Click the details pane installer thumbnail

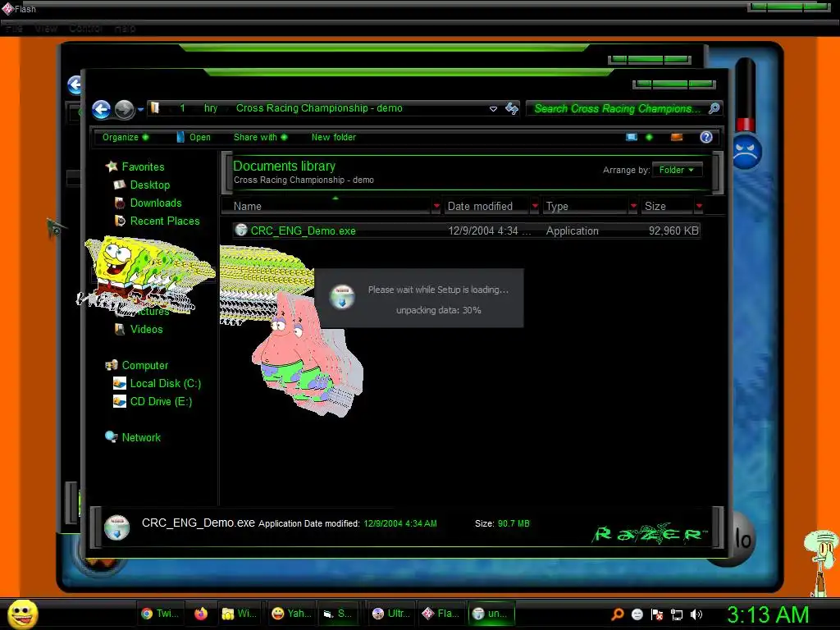[x=116, y=527]
